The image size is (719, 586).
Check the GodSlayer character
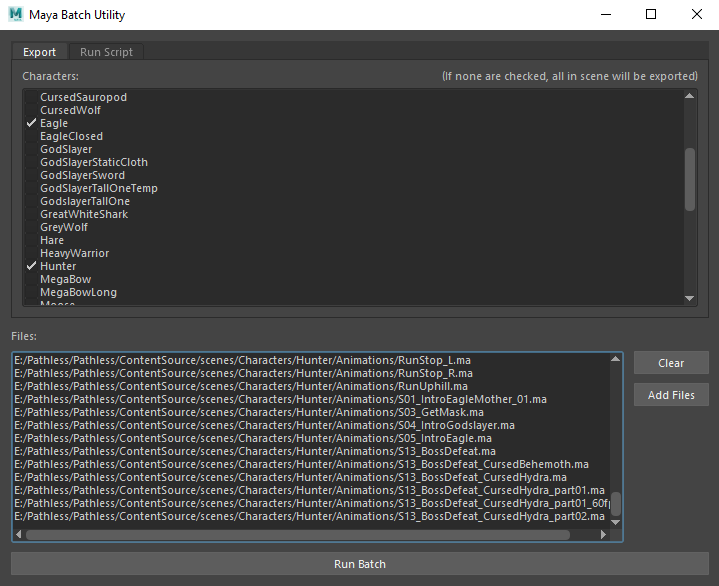[65, 149]
